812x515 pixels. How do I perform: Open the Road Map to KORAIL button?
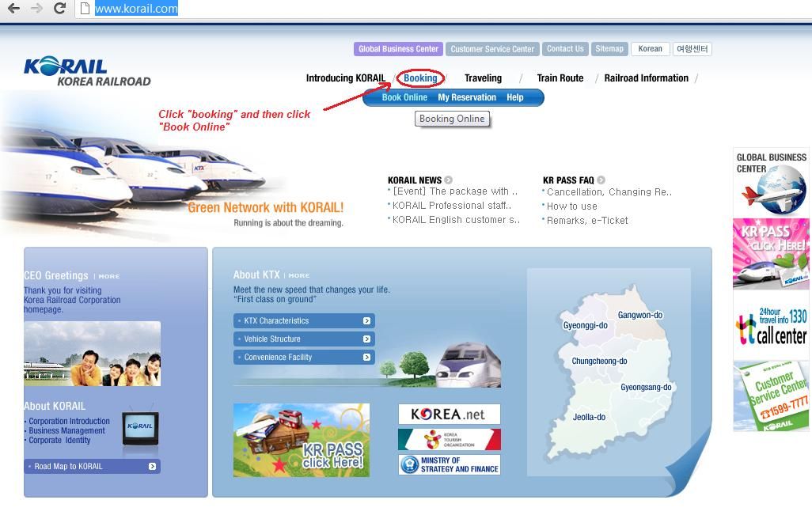pos(92,466)
